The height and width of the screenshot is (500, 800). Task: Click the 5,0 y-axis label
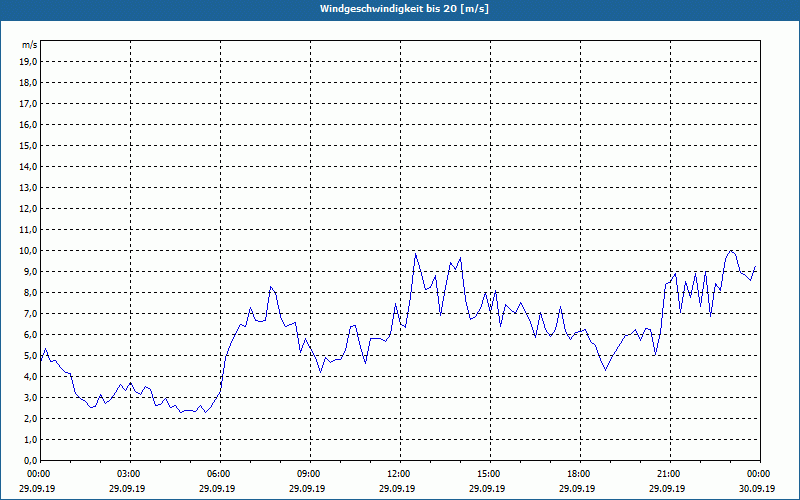(30, 356)
